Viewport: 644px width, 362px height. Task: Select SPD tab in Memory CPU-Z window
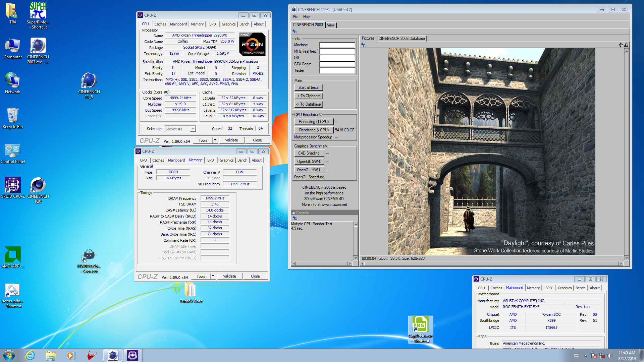pyautogui.click(x=210, y=160)
